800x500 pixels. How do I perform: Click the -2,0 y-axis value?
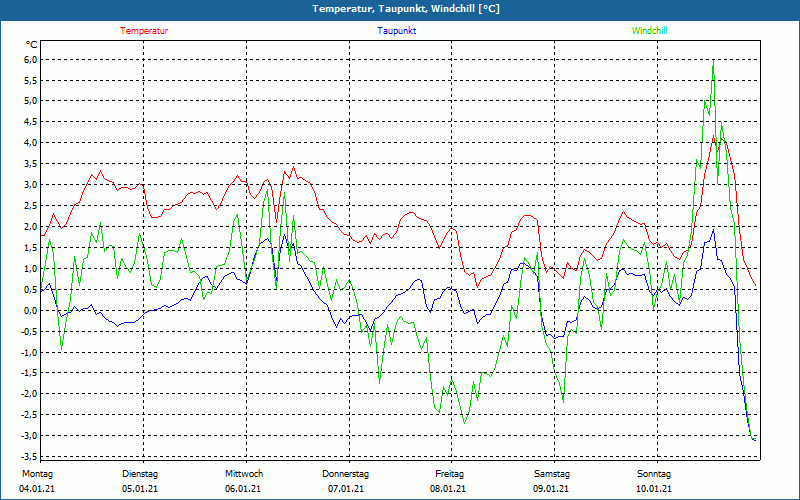(30, 394)
